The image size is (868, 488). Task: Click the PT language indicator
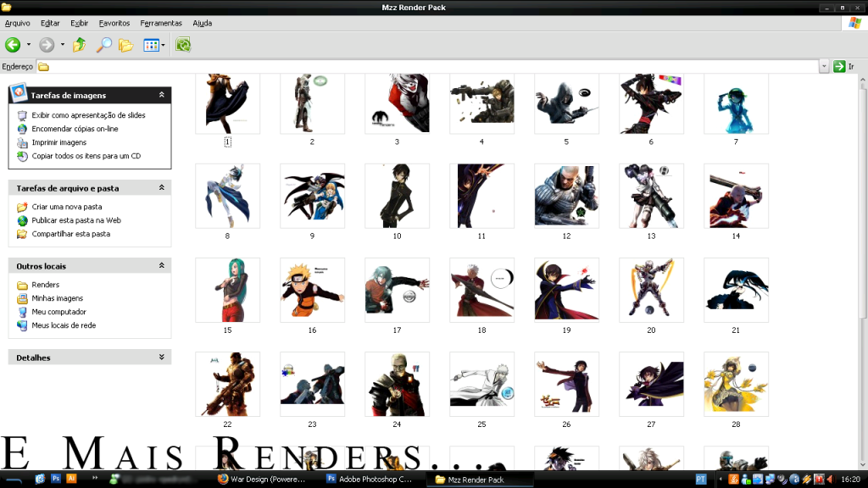click(701, 480)
